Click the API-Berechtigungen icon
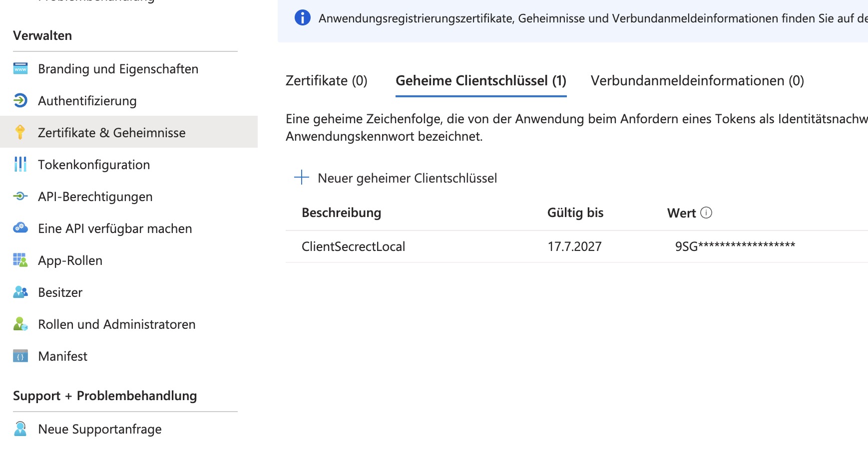The height and width of the screenshot is (459, 868). (x=20, y=196)
